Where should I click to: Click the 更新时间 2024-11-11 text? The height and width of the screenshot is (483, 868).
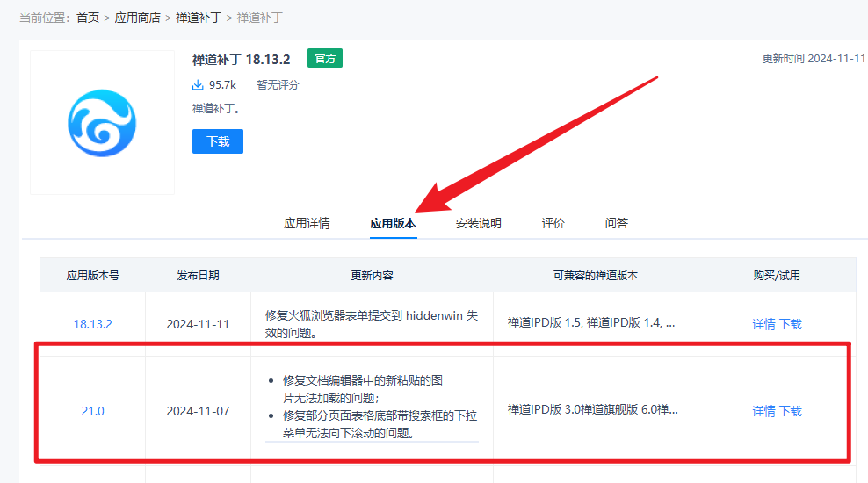click(x=814, y=58)
